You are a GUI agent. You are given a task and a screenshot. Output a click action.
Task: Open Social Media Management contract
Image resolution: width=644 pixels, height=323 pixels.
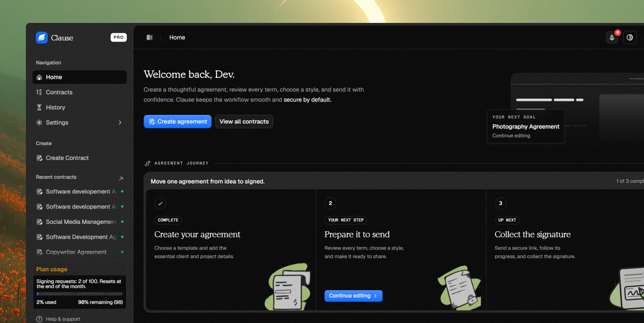click(x=80, y=222)
